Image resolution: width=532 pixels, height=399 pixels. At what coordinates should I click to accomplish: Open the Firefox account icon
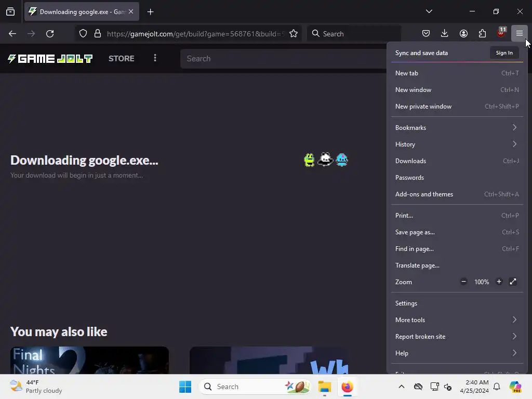tap(463, 33)
